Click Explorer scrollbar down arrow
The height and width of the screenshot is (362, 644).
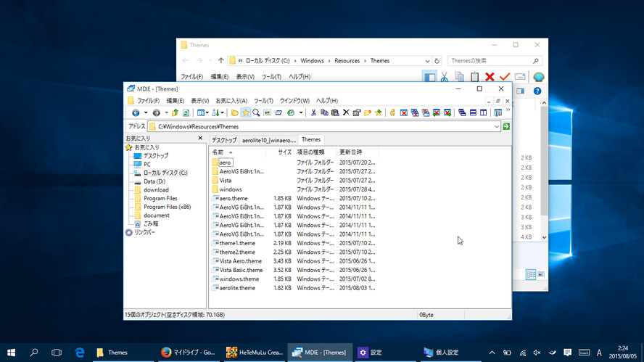click(x=544, y=237)
